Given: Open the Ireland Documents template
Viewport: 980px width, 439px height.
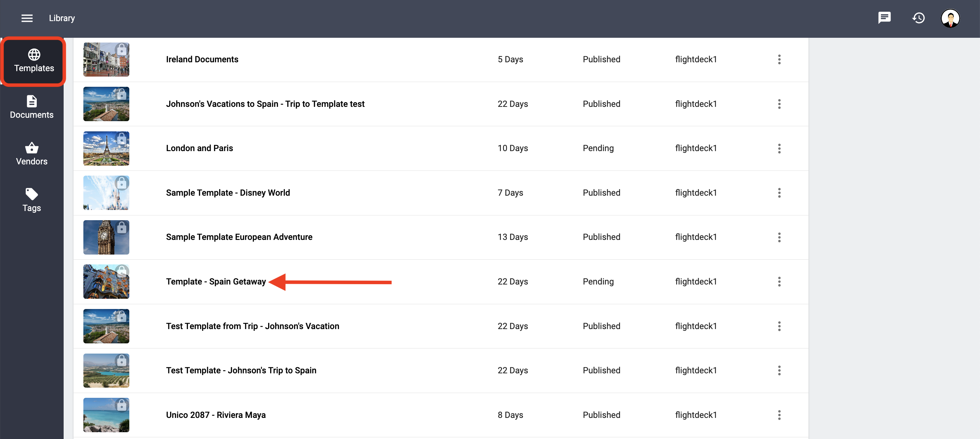Looking at the screenshot, I should click(x=202, y=59).
